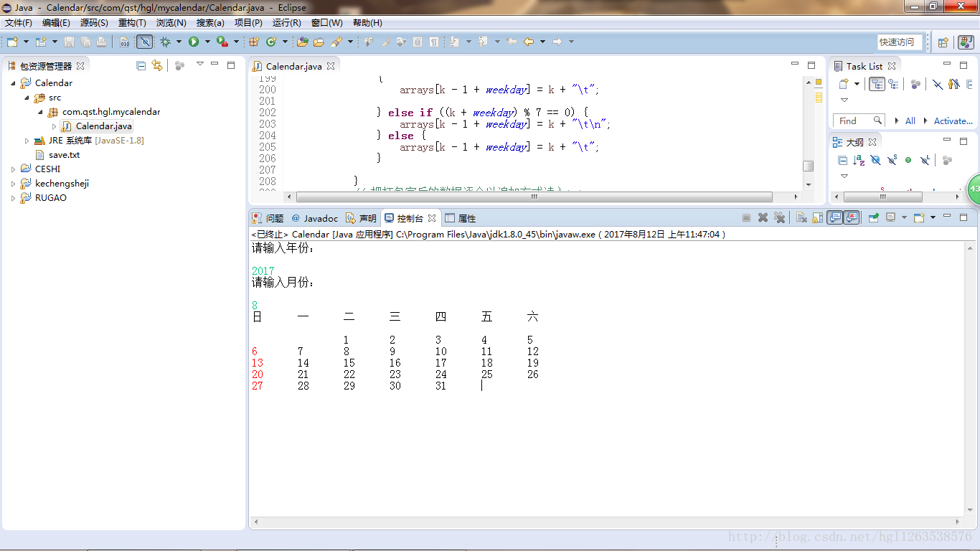Click the Debug bug icon in toolbar
The height and width of the screenshot is (551, 980).
coord(165,42)
